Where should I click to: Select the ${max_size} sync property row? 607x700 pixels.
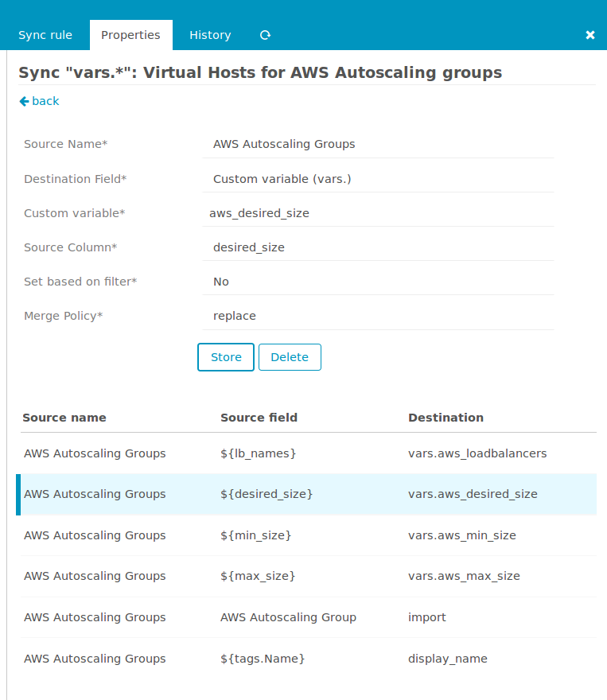pyautogui.click(x=309, y=577)
